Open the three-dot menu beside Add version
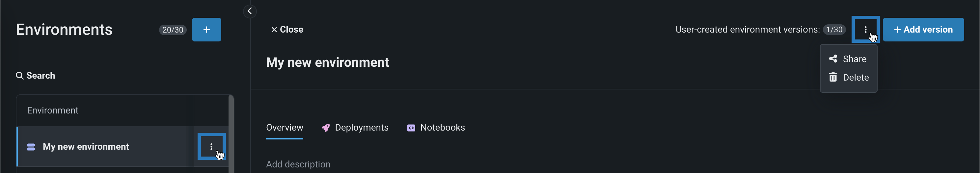The image size is (980, 173). tap(865, 30)
